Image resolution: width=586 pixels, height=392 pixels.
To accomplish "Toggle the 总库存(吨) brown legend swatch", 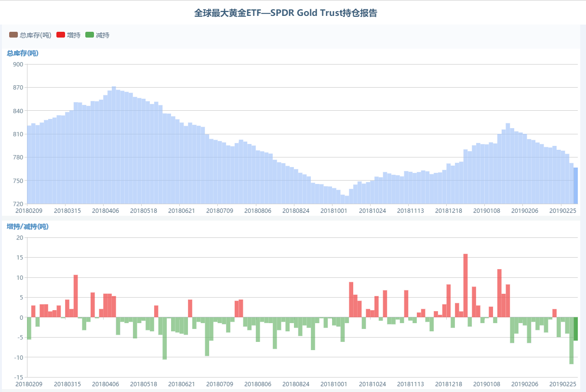I will 13,35.
